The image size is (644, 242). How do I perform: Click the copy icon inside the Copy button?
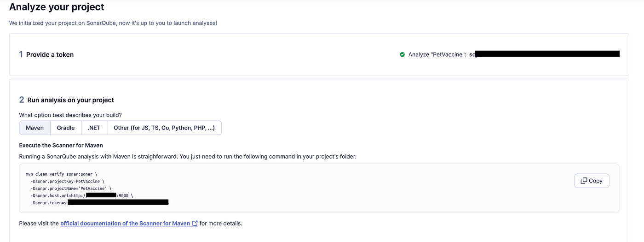[x=584, y=181]
